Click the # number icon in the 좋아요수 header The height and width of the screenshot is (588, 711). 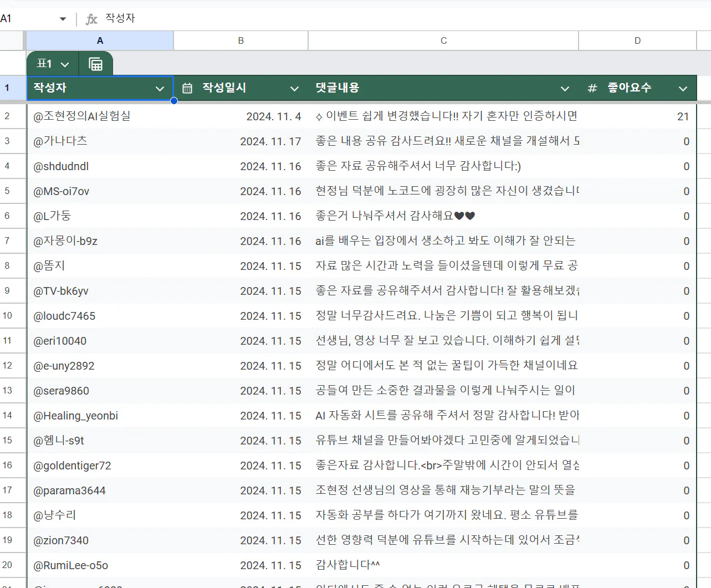click(x=591, y=88)
